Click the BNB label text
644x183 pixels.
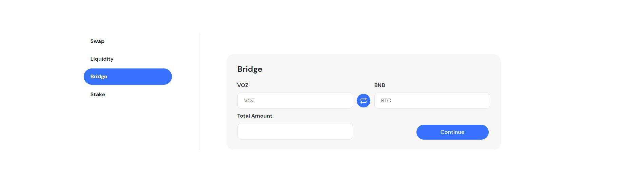(x=379, y=85)
